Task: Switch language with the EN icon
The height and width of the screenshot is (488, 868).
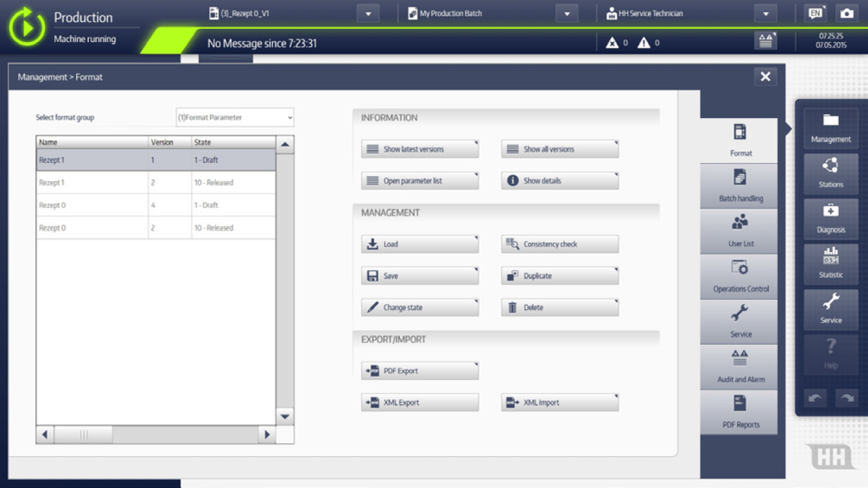Action: 815,14
